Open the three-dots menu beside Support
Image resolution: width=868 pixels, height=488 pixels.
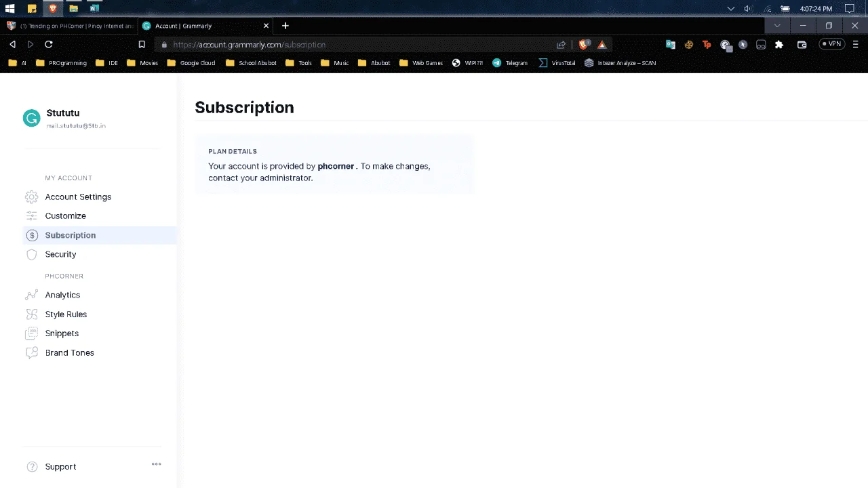[x=156, y=464]
